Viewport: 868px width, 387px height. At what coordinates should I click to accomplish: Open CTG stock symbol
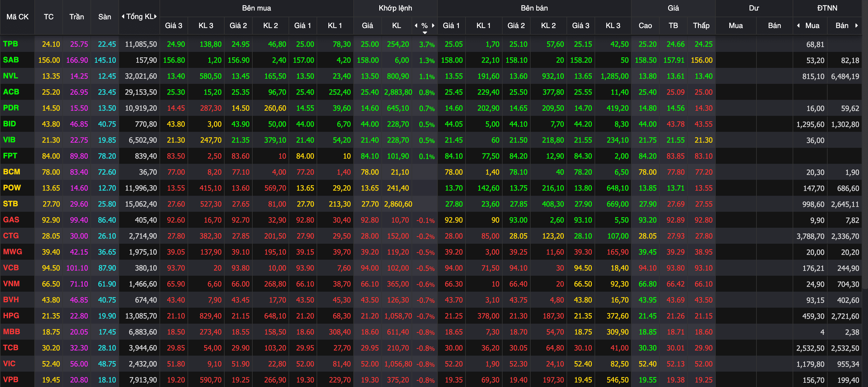11,236
